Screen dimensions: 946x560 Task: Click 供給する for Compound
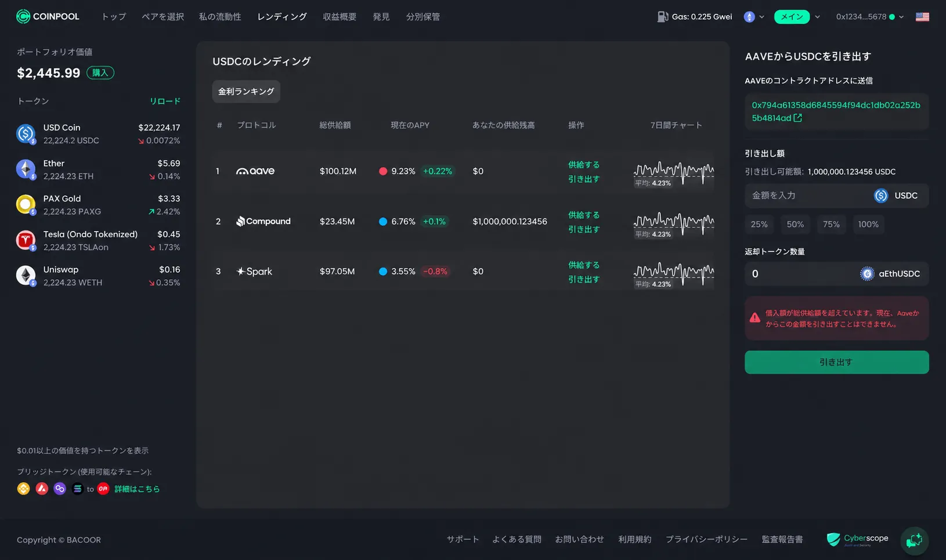point(584,215)
